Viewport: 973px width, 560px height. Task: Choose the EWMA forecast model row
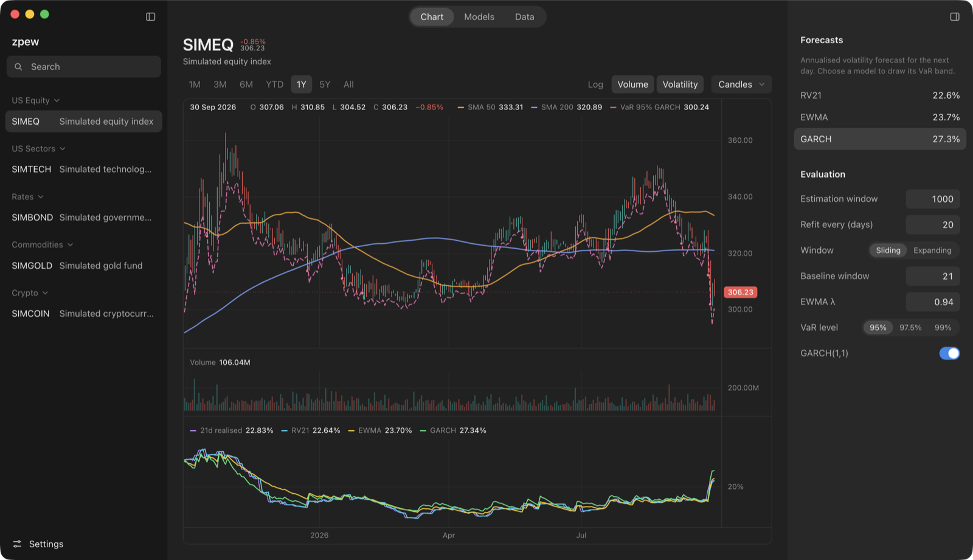tap(880, 117)
